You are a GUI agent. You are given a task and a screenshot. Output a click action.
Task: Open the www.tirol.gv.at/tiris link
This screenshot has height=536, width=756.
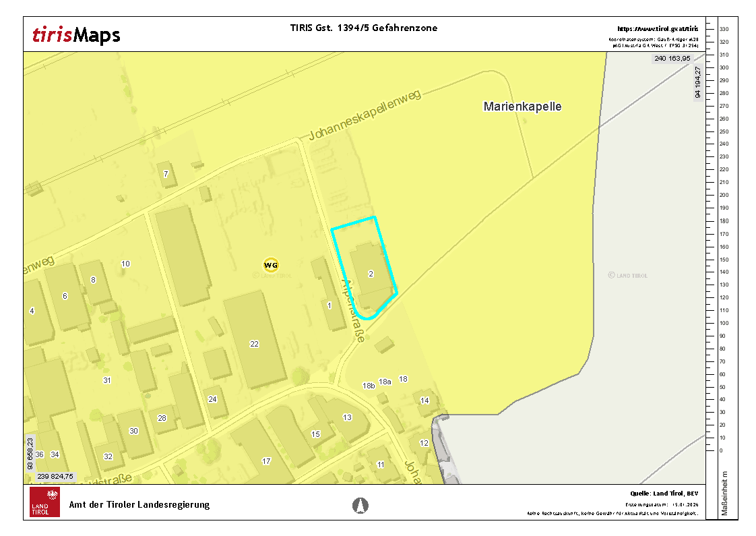click(x=658, y=29)
